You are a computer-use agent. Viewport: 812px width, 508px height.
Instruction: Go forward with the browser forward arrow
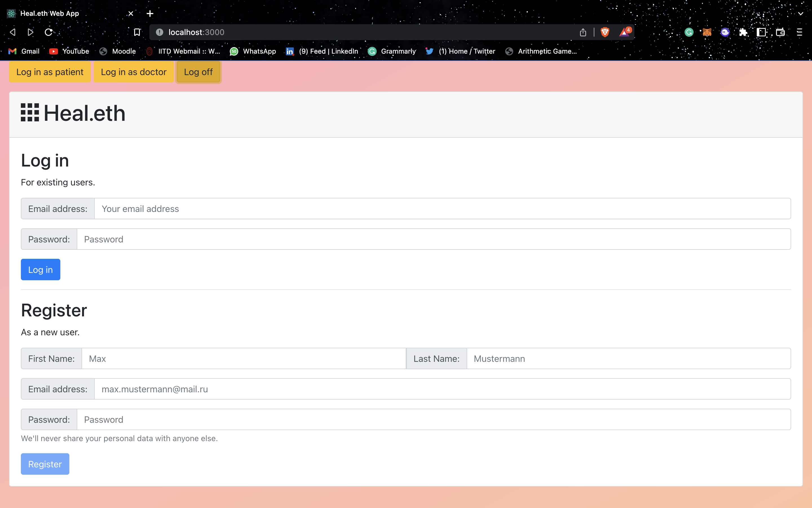click(x=30, y=32)
